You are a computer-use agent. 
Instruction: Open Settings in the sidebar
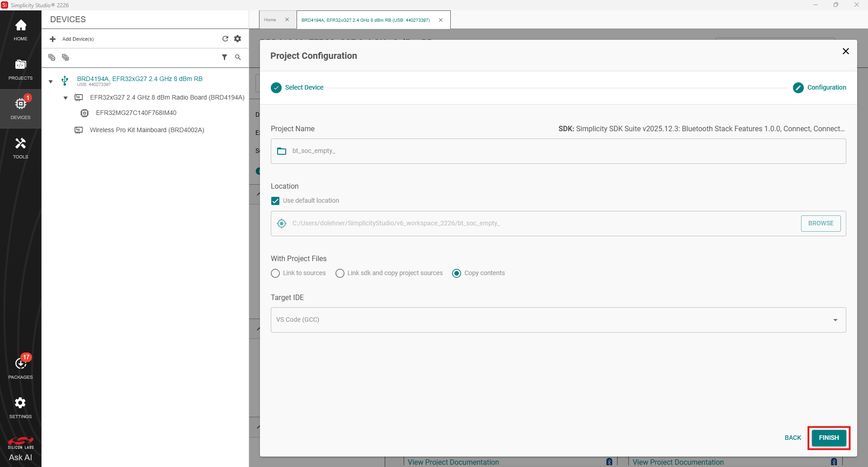click(20, 407)
